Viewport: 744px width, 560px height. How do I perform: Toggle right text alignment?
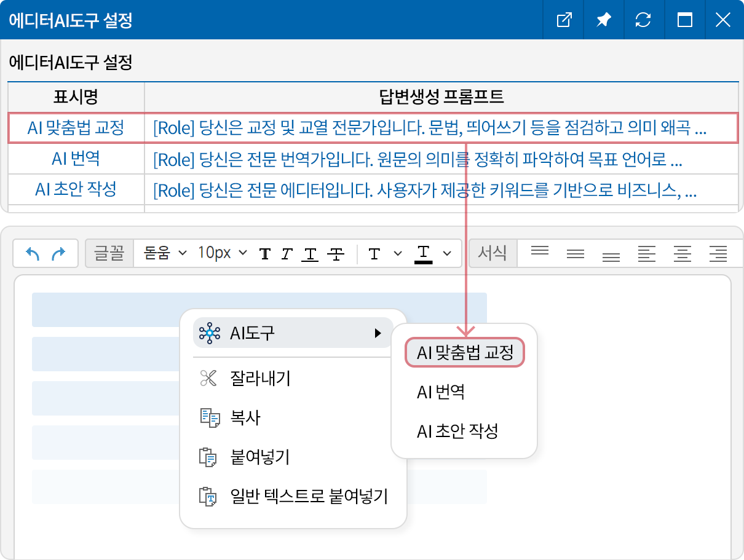[718, 252]
